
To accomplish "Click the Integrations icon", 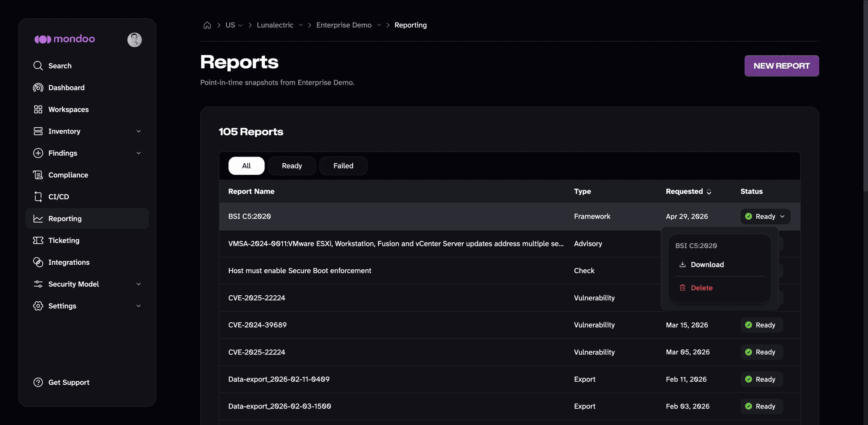I will click(38, 262).
